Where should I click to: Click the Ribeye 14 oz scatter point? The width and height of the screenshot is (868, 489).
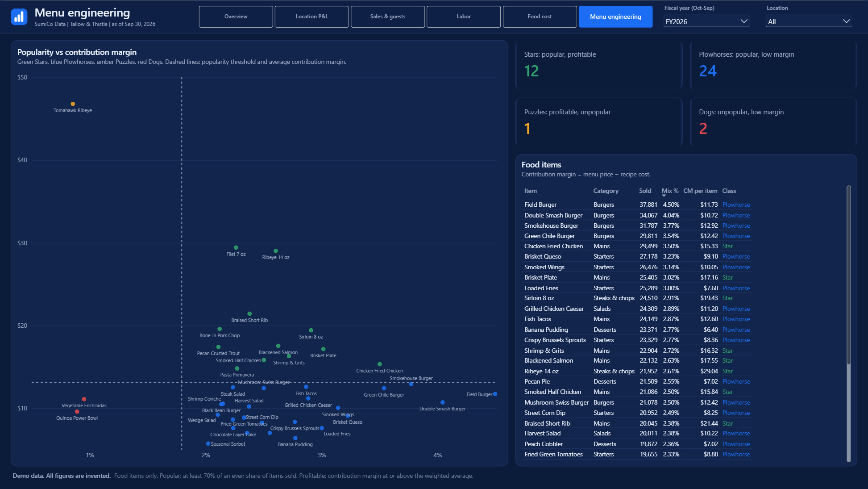[x=276, y=251]
